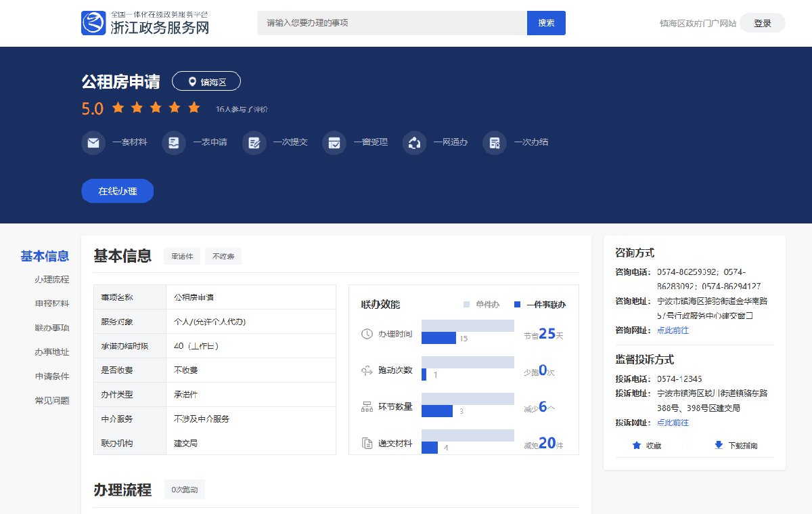Click the 办理时间 blue progress bar
The image size is (812, 514).
point(438,338)
